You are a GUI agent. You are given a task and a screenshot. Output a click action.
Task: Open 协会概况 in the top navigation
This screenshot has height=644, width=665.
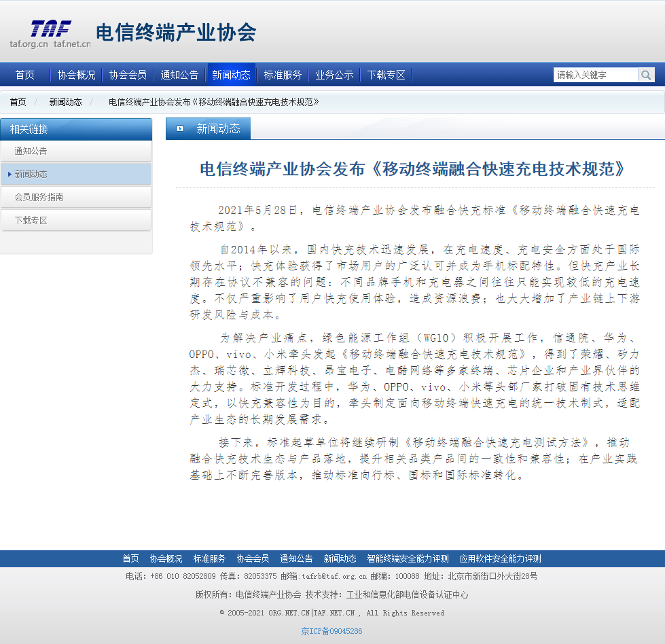pos(76,75)
